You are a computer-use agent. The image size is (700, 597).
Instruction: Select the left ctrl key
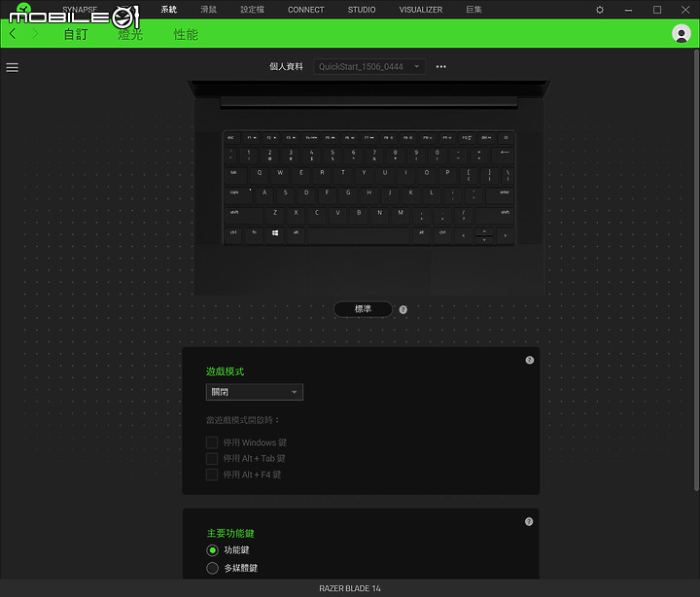pos(233,235)
